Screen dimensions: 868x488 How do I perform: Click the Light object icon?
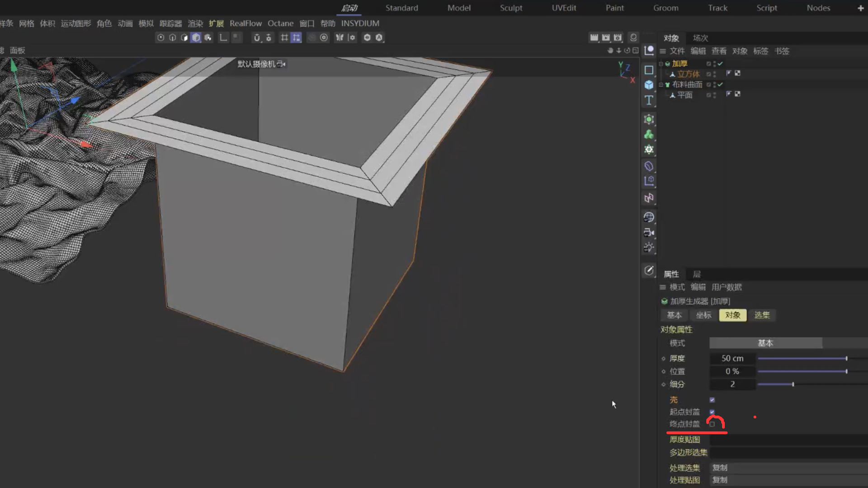[x=649, y=248]
